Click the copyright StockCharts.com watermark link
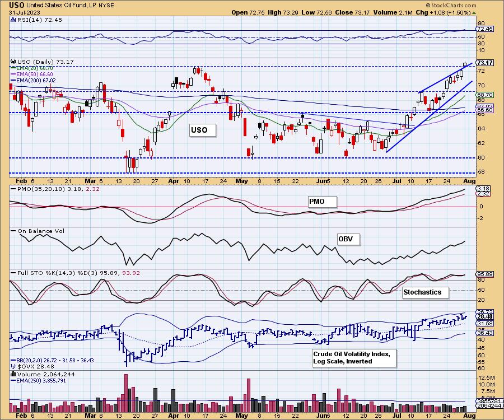 tap(451, 5)
